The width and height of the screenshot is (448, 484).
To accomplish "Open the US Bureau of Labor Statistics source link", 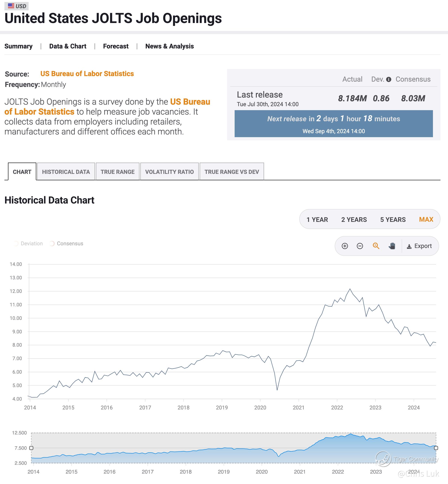I will (87, 74).
